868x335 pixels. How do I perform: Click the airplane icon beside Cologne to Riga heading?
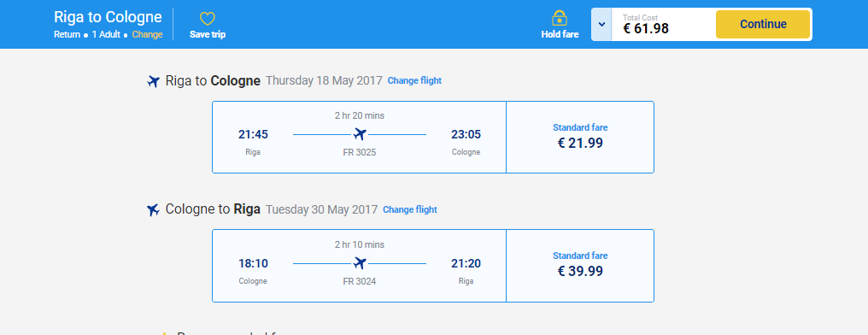pyautogui.click(x=153, y=210)
